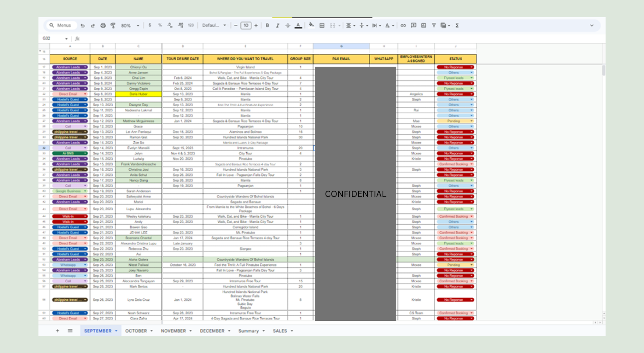
Task: Insert a chart
Action: (x=424, y=25)
